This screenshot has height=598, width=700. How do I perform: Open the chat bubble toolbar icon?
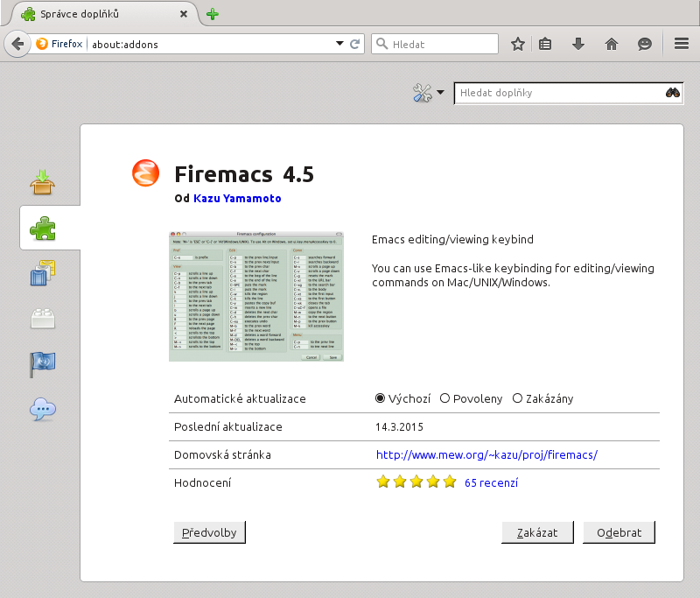coord(645,44)
